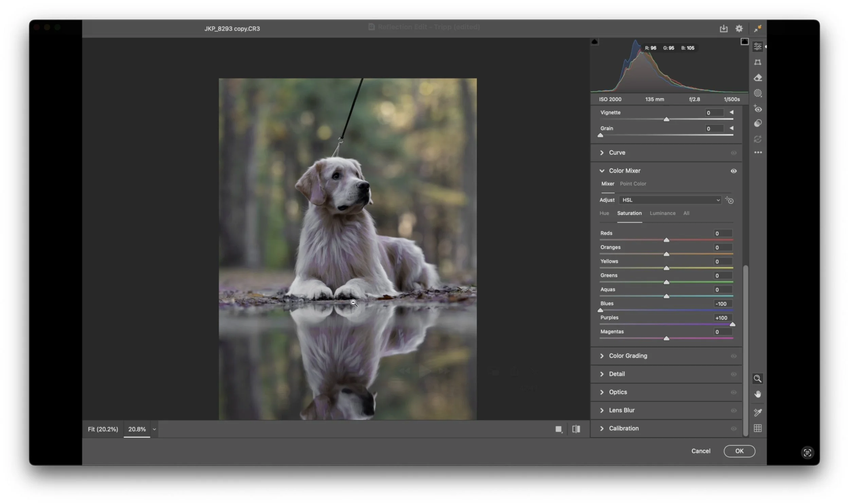Open the Presets overlapping circles icon
Image resolution: width=849 pixels, height=504 pixels.
tap(757, 123)
